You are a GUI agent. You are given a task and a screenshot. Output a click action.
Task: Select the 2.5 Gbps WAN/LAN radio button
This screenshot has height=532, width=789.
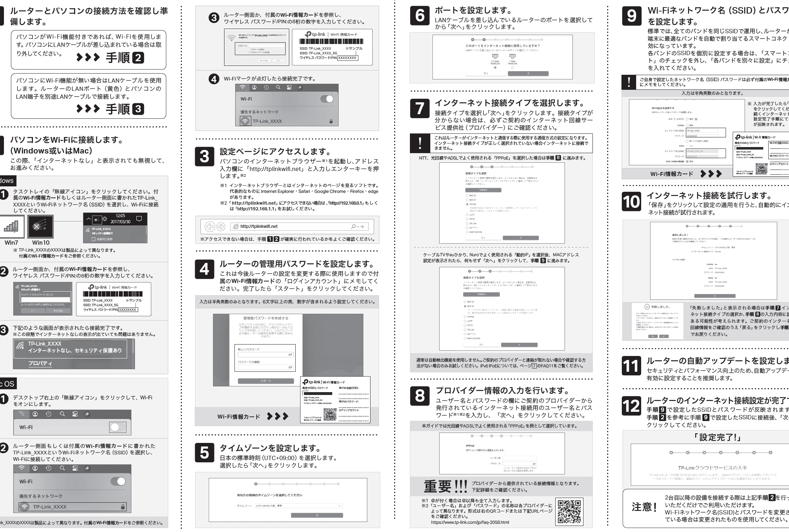point(495,67)
